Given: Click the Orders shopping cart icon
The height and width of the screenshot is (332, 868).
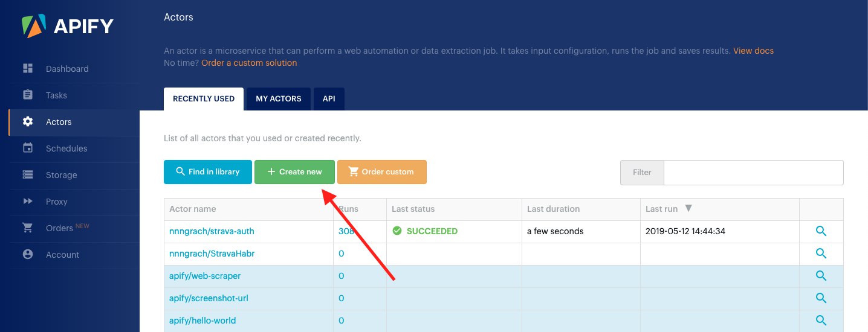Looking at the screenshot, I should (28, 228).
